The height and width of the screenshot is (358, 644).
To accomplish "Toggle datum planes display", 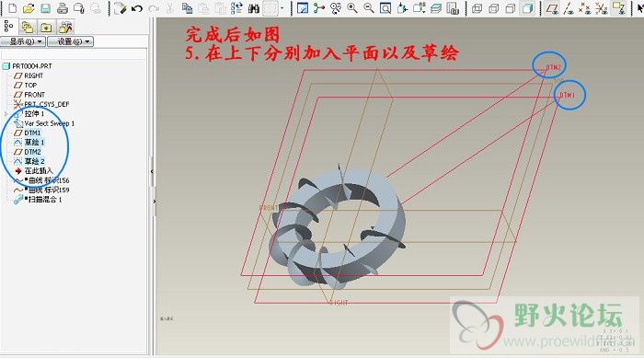I will coord(552,8).
